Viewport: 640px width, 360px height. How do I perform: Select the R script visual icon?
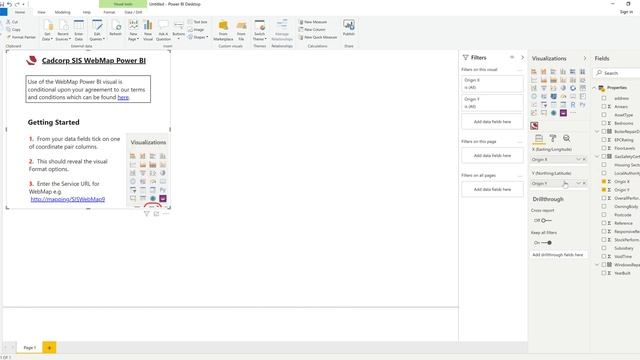pyautogui.click(x=573, y=105)
